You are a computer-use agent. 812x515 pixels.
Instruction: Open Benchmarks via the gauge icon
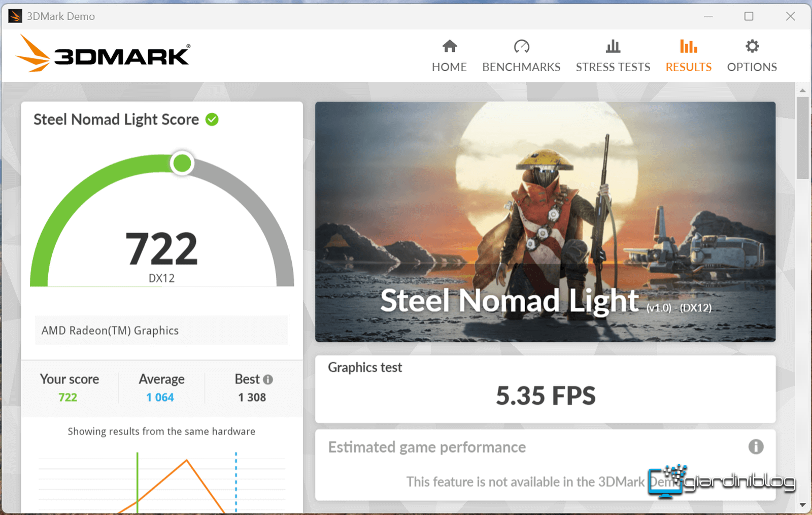point(521,47)
